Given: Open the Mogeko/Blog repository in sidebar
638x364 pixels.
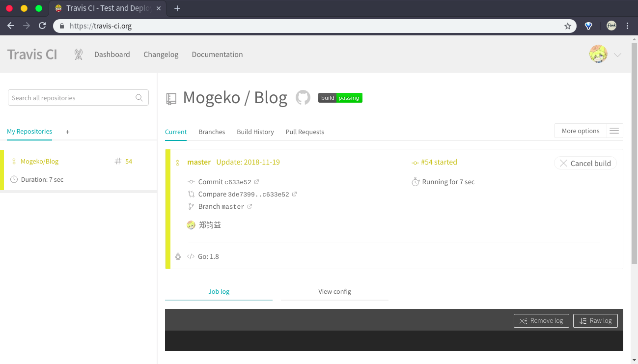Looking at the screenshot, I should coord(39,161).
